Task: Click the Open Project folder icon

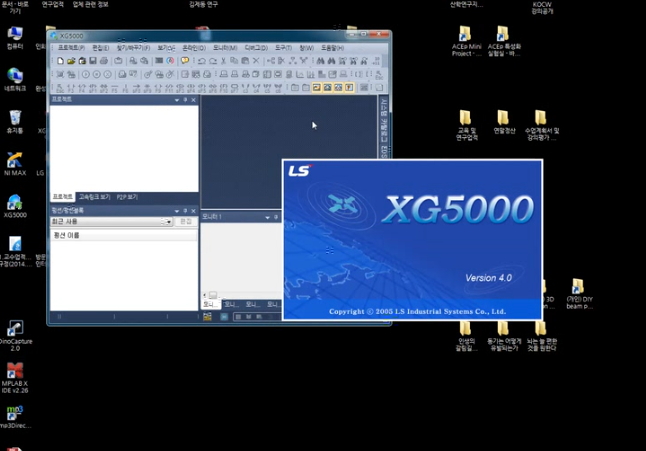Action: [x=71, y=61]
